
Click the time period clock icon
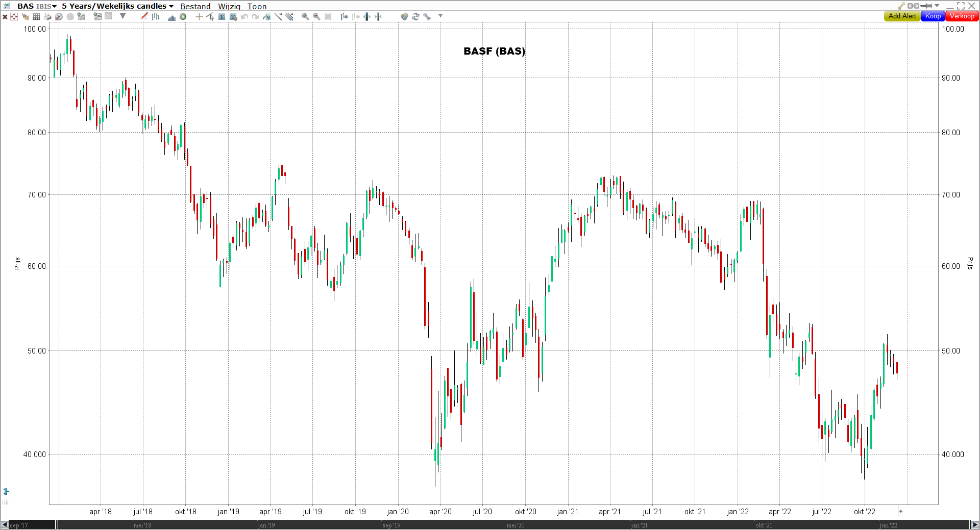[59, 16]
